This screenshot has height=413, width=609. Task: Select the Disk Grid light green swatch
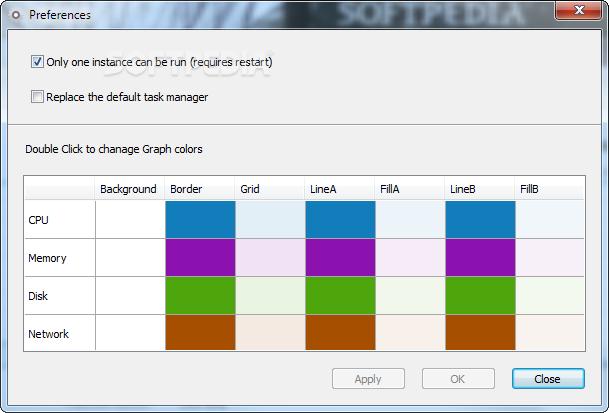pos(270,296)
